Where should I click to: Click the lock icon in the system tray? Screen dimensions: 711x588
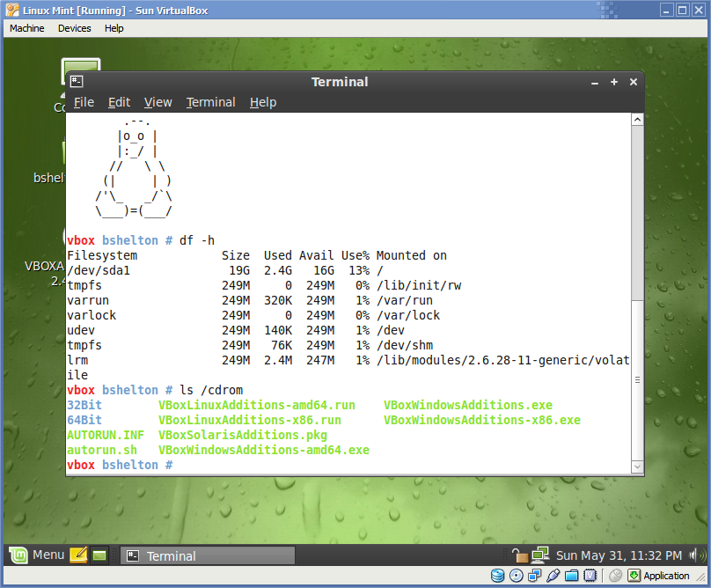click(521, 555)
